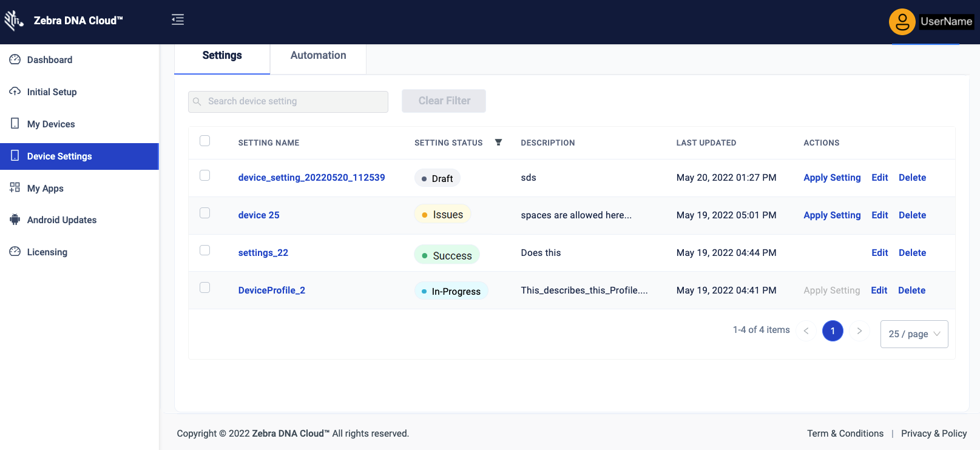The width and height of the screenshot is (980, 450).
Task: Click the Success status badge
Action: click(x=447, y=255)
